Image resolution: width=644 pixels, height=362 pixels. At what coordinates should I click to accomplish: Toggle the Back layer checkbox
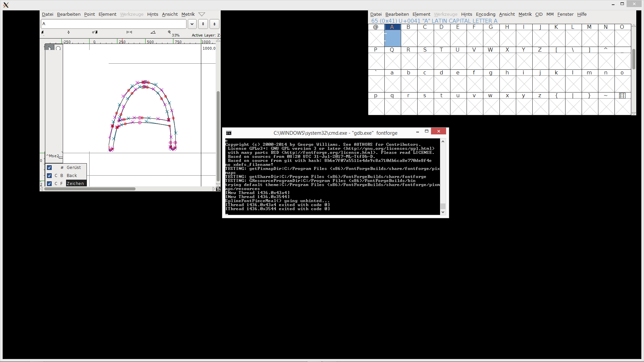pyautogui.click(x=49, y=175)
